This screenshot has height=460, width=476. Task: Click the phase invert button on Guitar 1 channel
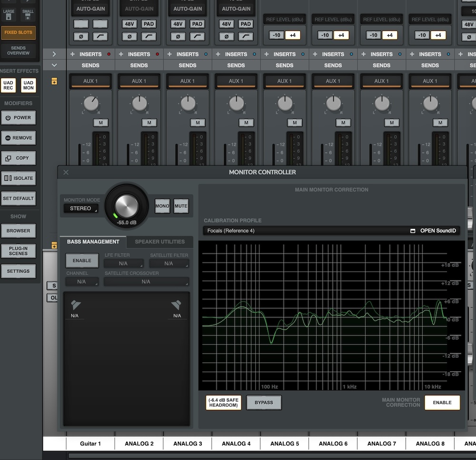point(81,37)
